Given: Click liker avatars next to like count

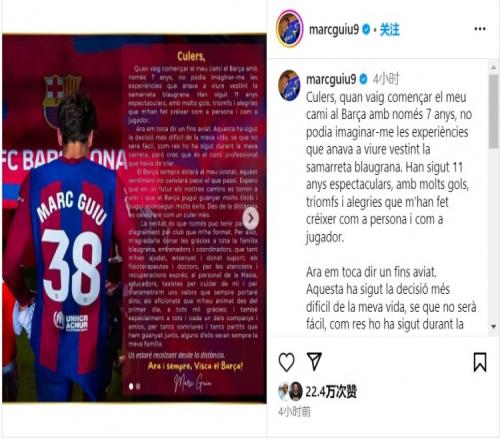Looking at the screenshot, I should pyautogui.click(x=290, y=391).
